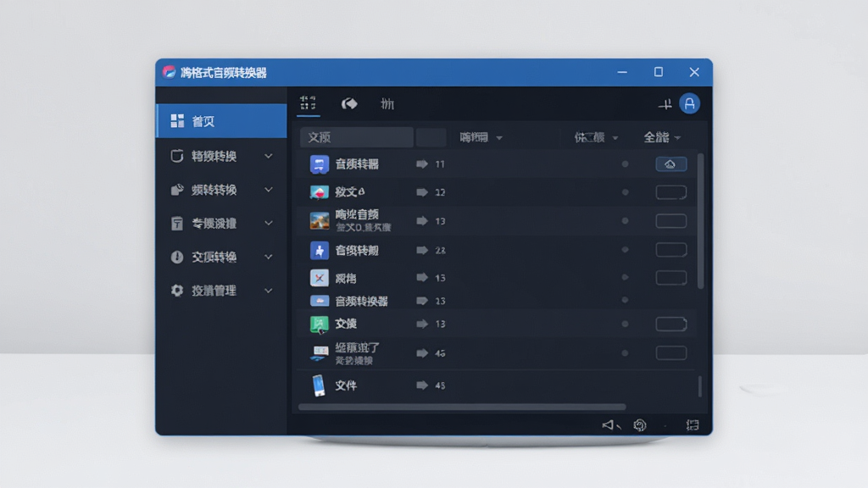This screenshot has height=488, width=868.
Task: Open the third tab beside the diamond tab
Action: [387, 103]
